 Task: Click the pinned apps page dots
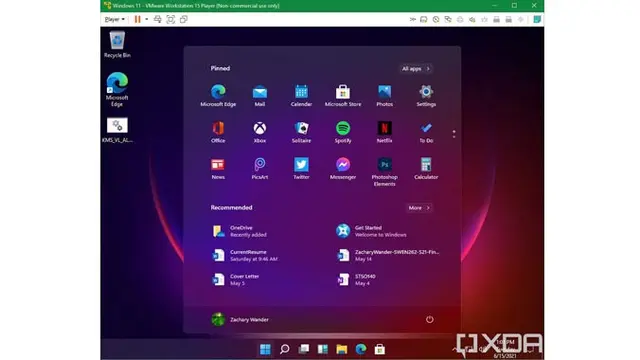pos(454,134)
